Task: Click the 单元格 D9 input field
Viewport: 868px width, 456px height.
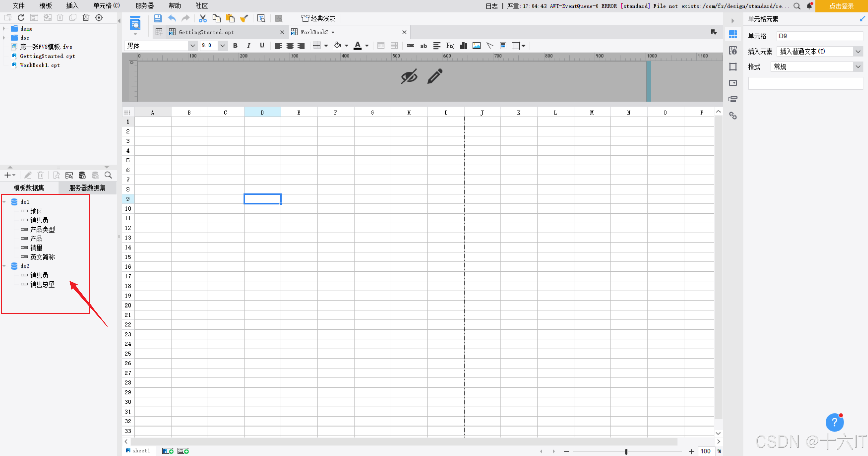Action: (x=819, y=36)
